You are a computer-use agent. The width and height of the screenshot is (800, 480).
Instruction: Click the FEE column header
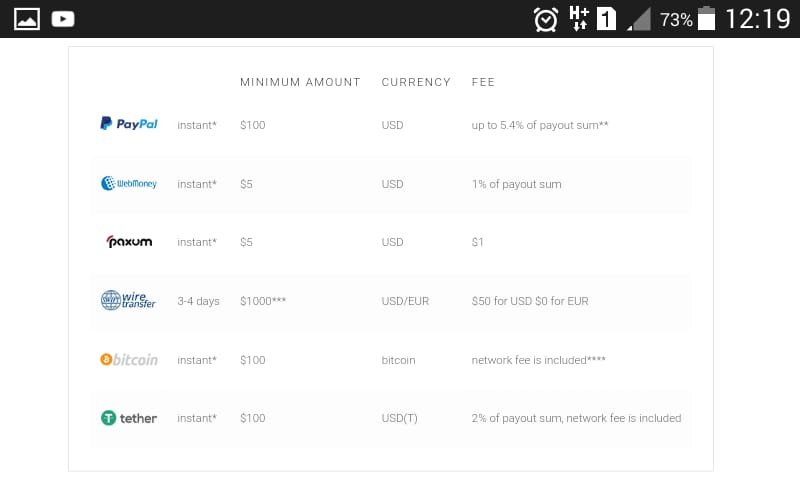(483, 82)
